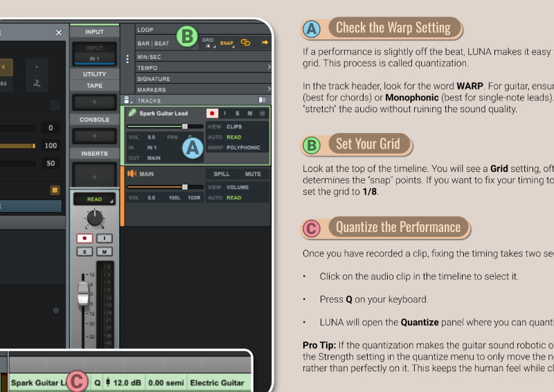Select the triplet note button in quantize panel
The height and width of the screenshot is (392, 554).
[37, 83]
